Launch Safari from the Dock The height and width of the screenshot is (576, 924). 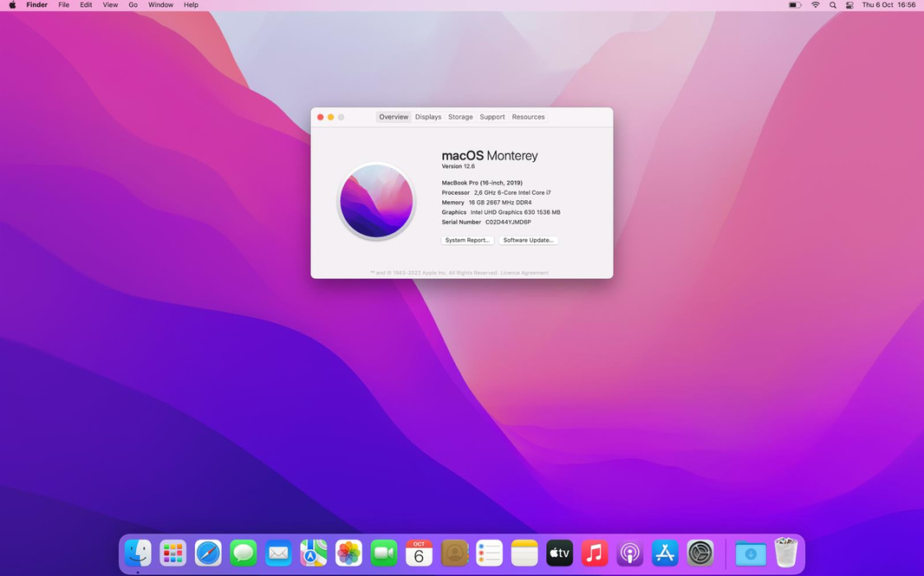click(x=208, y=553)
